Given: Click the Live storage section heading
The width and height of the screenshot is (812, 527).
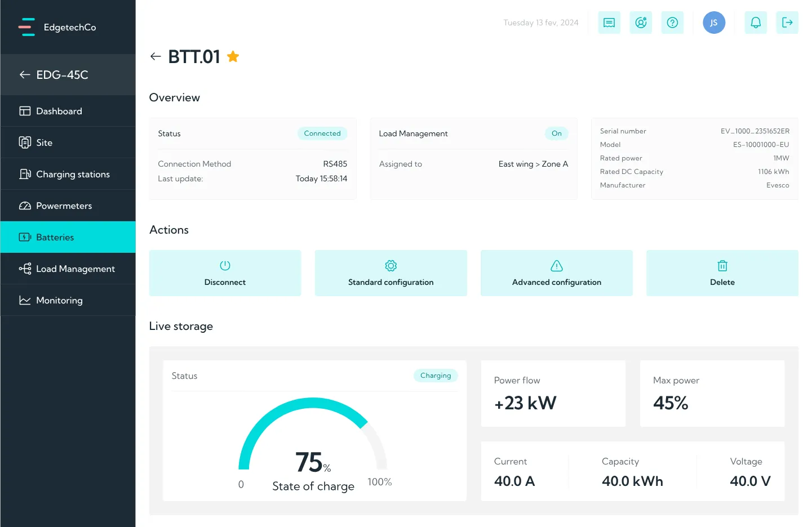Looking at the screenshot, I should (181, 326).
